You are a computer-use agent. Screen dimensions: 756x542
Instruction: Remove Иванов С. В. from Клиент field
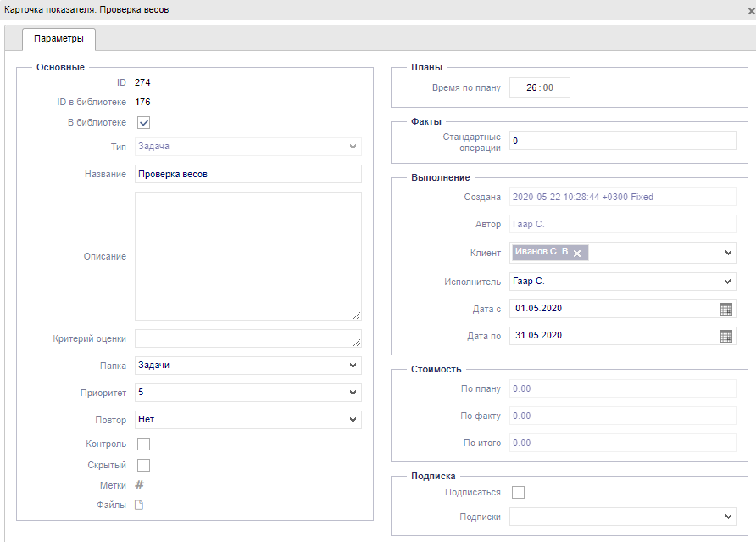(x=577, y=254)
